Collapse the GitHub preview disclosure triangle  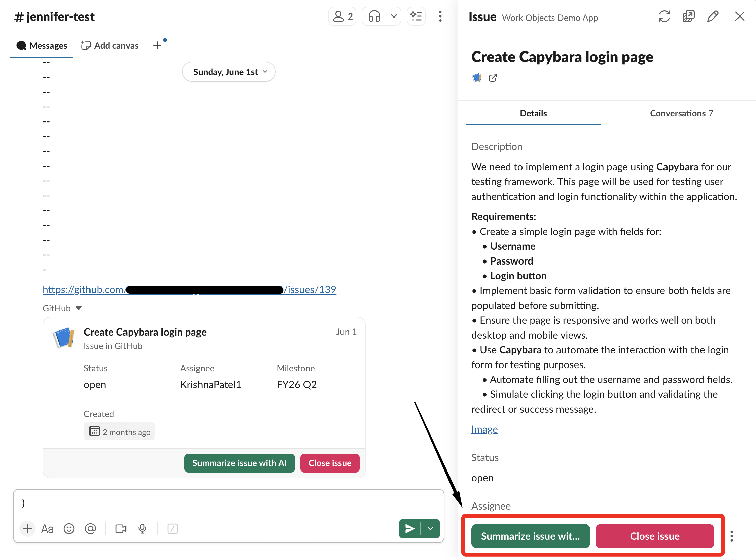pyautogui.click(x=79, y=308)
